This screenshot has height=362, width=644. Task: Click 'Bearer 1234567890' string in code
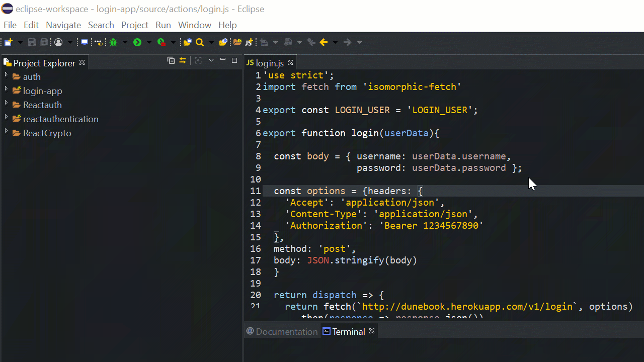(x=431, y=226)
